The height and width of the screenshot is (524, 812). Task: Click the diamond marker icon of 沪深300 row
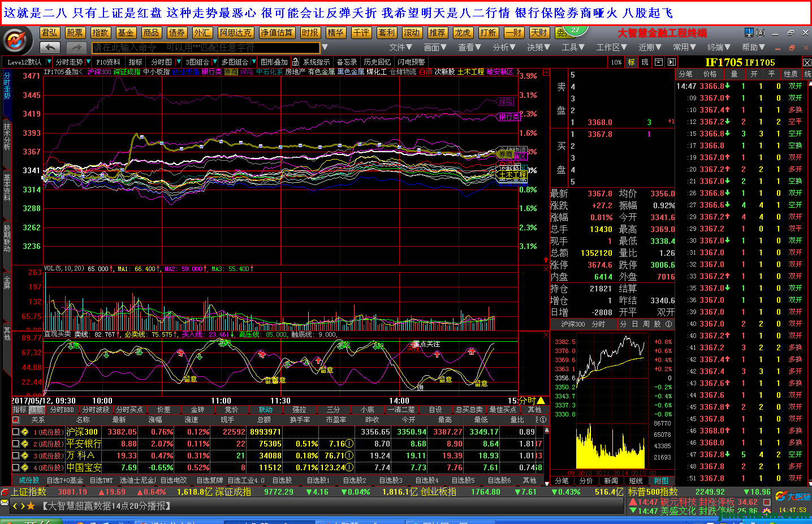point(25,432)
